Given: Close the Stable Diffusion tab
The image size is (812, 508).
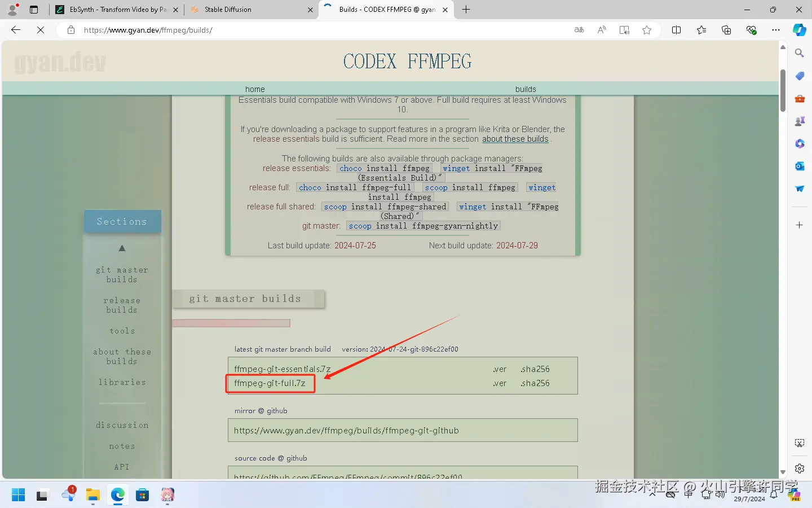Looking at the screenshot, I should [x=311, y=10].
